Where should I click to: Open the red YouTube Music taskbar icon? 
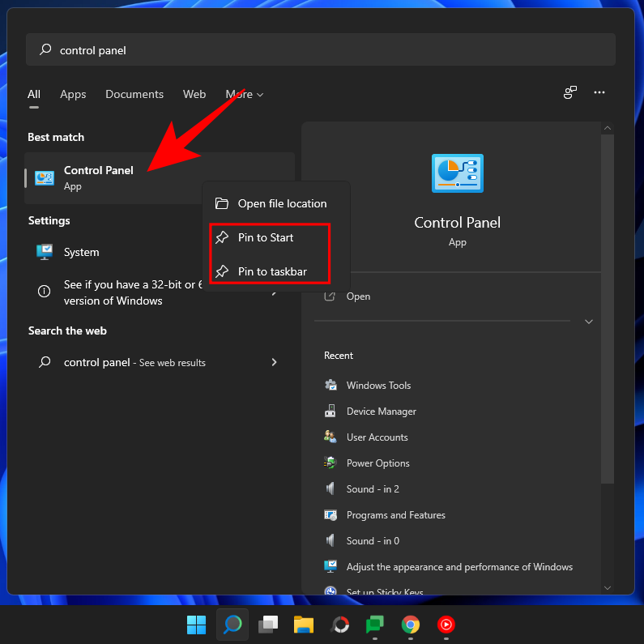point(446,625)
